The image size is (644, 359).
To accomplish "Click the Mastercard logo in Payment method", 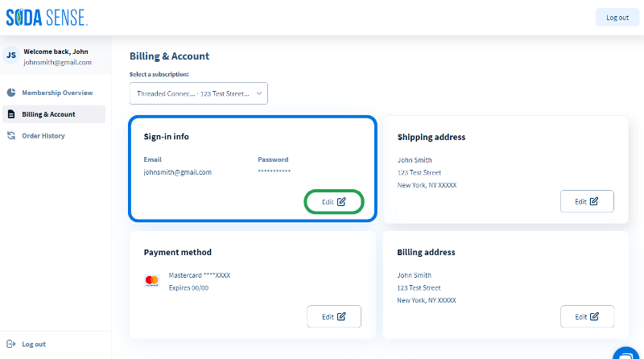I will [152, 281].
